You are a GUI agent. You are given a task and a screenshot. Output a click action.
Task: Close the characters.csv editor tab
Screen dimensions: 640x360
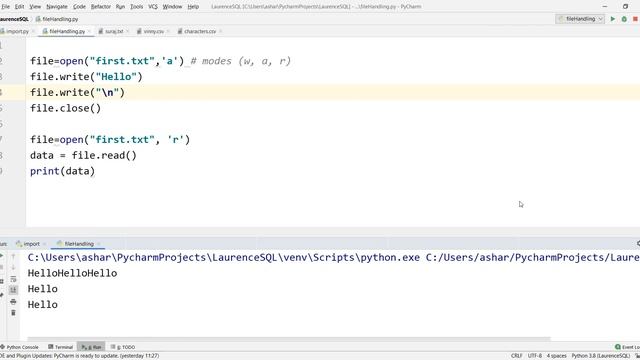click(x=220, y=31)
